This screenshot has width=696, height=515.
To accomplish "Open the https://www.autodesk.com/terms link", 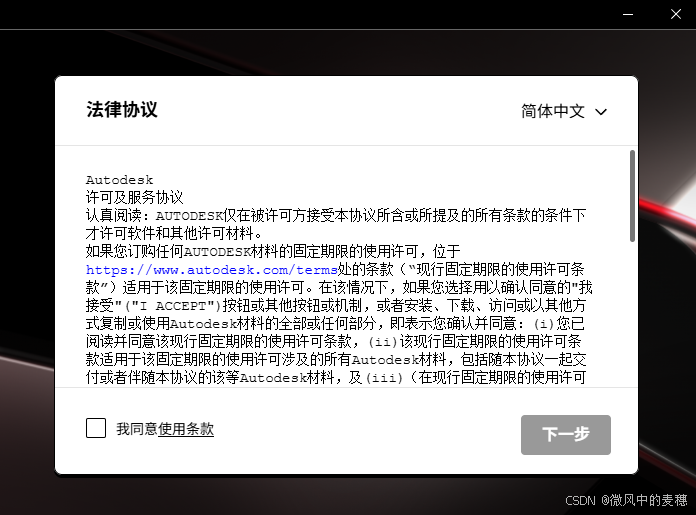I will point(211,270).
